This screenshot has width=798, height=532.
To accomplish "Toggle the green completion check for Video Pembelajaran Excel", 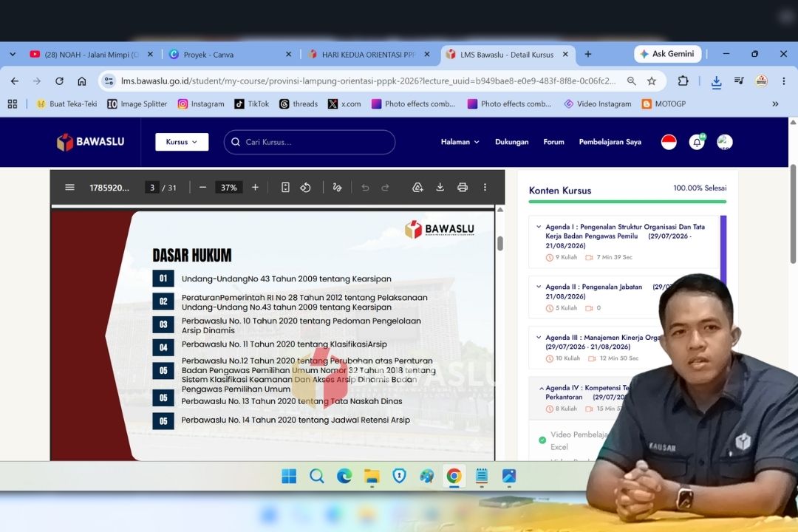I will tap(542, 440).
